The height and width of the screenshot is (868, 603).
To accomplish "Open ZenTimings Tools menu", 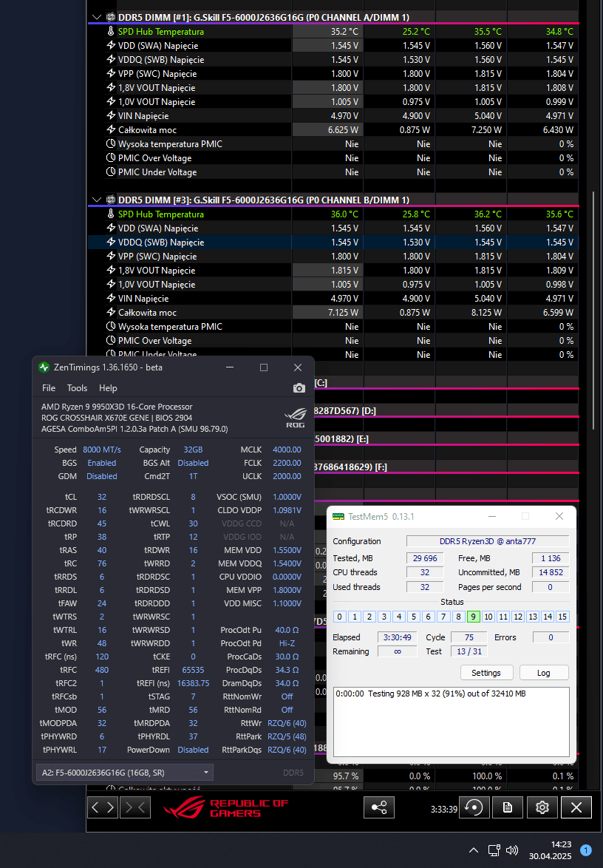I will pyautogui.click(x=77, y=388).
